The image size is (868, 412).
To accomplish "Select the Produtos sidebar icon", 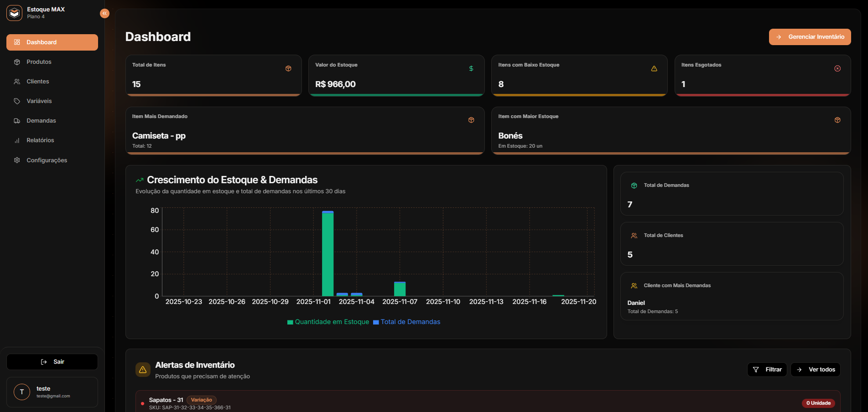I will 17,62.
